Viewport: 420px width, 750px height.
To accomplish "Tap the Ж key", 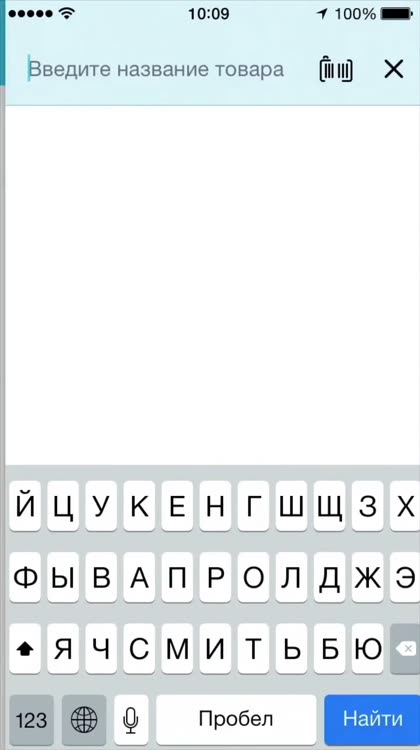I will pyautogui.click(x=367, y=577).
